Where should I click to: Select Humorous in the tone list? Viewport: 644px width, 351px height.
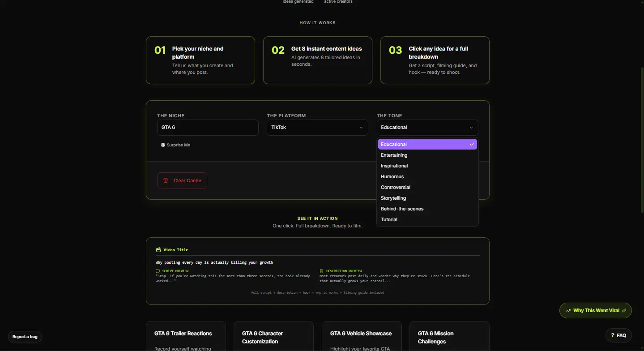(427, 176)
